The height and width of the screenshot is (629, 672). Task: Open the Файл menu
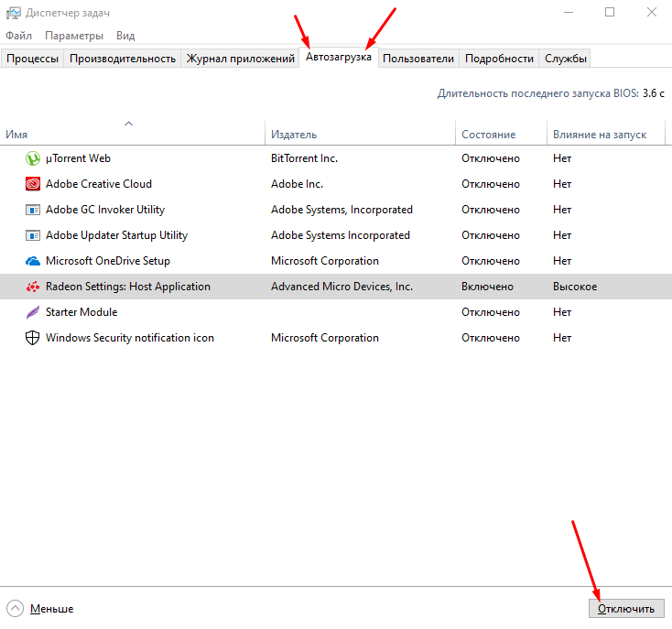(19, 36)
